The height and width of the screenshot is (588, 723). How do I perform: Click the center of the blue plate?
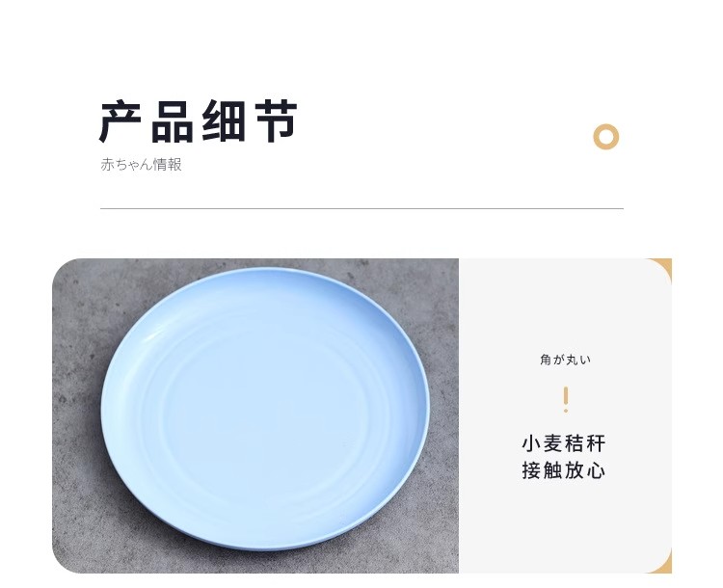pos(265,410)
